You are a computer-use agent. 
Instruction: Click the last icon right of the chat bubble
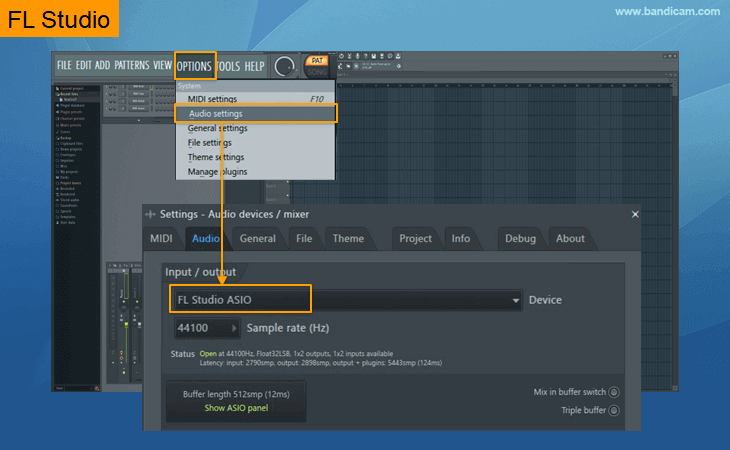point(398,56)
